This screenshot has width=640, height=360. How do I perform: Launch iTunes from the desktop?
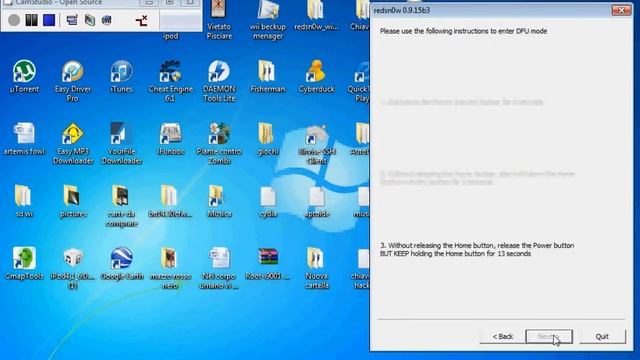(121, 76)
